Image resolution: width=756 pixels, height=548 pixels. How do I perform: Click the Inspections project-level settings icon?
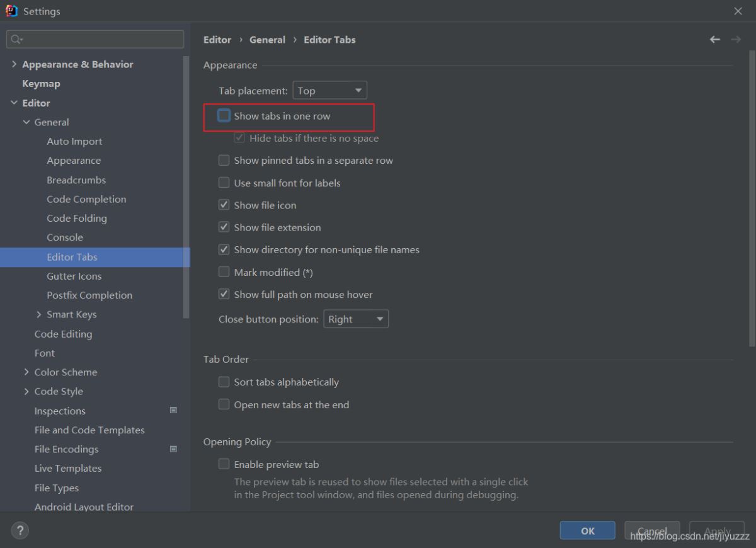174,410
